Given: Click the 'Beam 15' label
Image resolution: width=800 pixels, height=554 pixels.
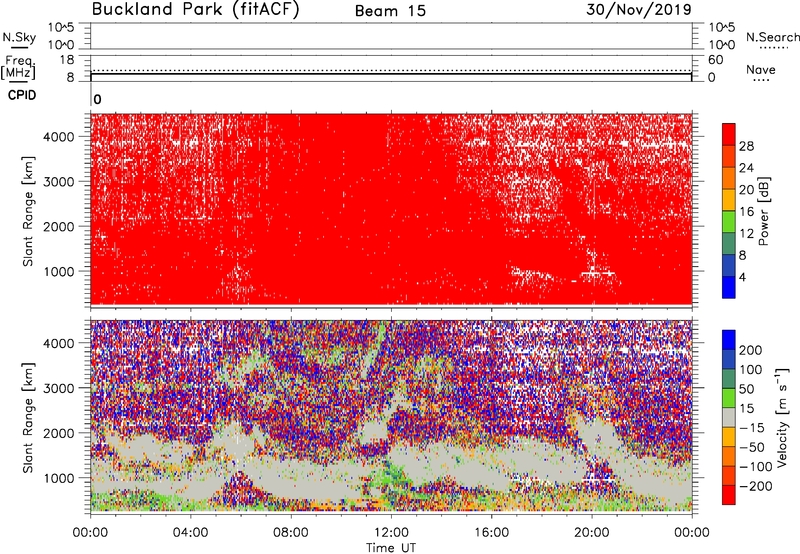Looking at the screenshot, I should [x=390, y=11].
